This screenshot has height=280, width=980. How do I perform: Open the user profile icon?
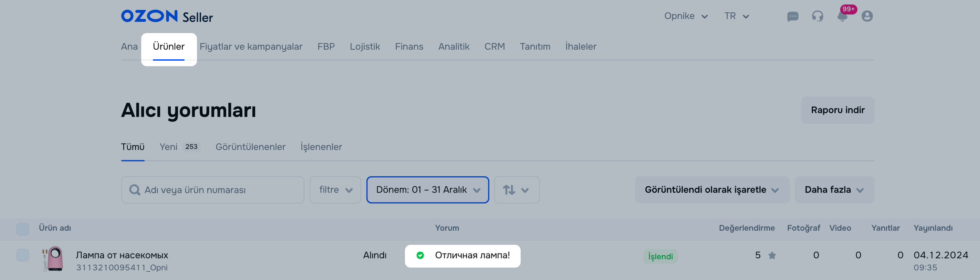point(867,17)
